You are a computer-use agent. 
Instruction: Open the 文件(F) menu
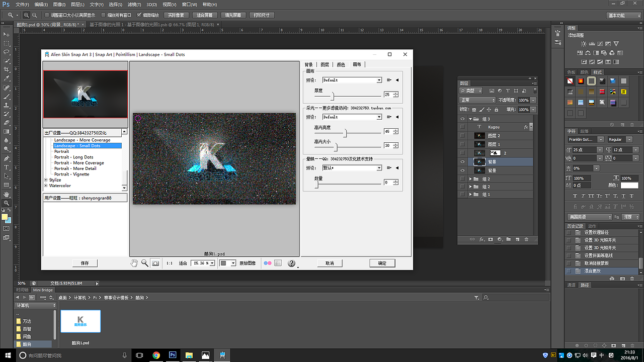(x=22, y=5)
